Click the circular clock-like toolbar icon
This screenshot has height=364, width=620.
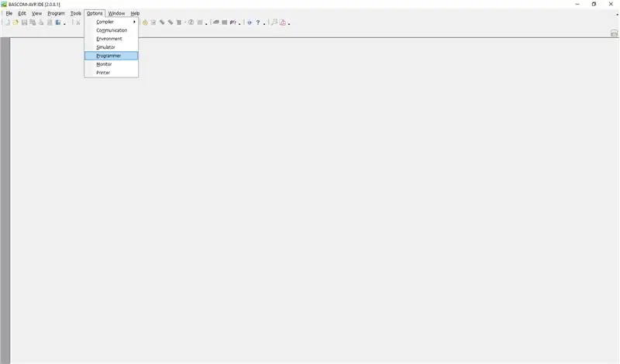[x=191, y=22]
